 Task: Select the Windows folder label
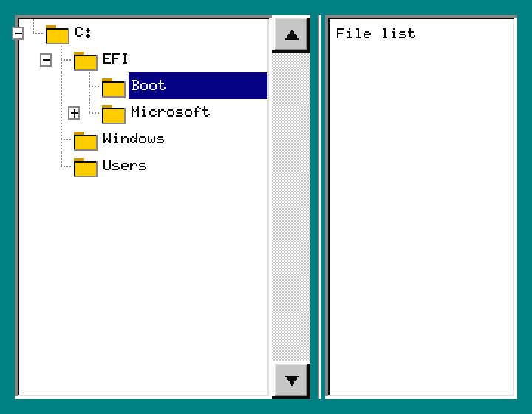click(x=133, y=139)
